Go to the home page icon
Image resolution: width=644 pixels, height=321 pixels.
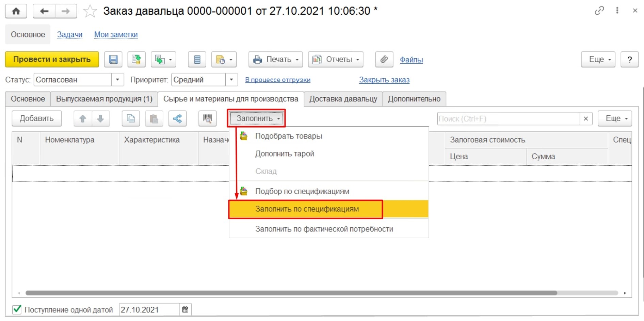tap(16, 11)
